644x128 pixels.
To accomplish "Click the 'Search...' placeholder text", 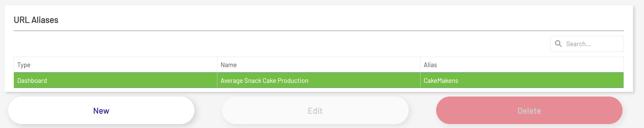I will [x=578, y=44].
